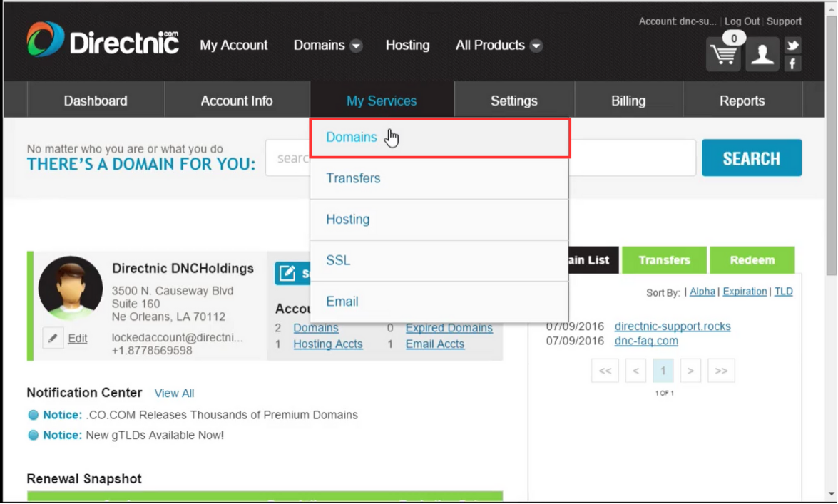Open the Email Accts link
The height and width of the screenshot is (504, 838).
(x=435, y=344)
